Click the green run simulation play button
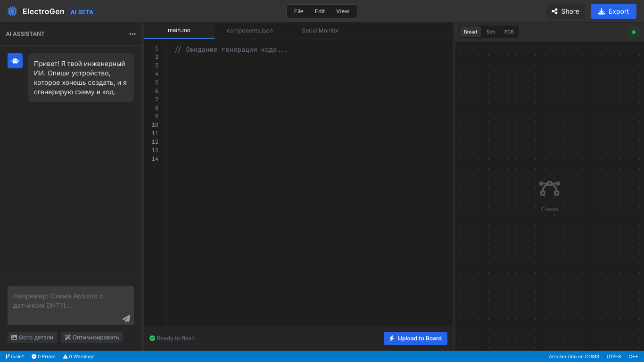This screenshot has width=644, height=362. pyautogui.click(x=634, y=32)
